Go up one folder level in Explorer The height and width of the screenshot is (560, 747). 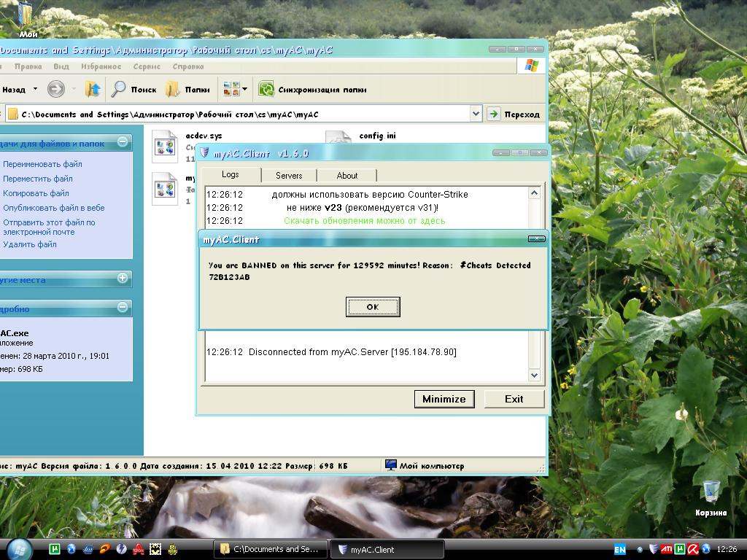[x=93, y=89]
